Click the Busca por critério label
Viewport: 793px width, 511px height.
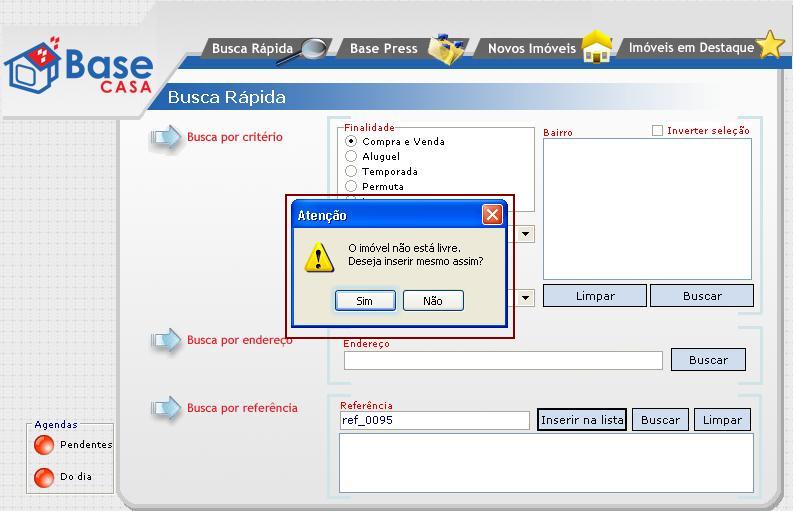pyautogui.click(x=235, y=137)
